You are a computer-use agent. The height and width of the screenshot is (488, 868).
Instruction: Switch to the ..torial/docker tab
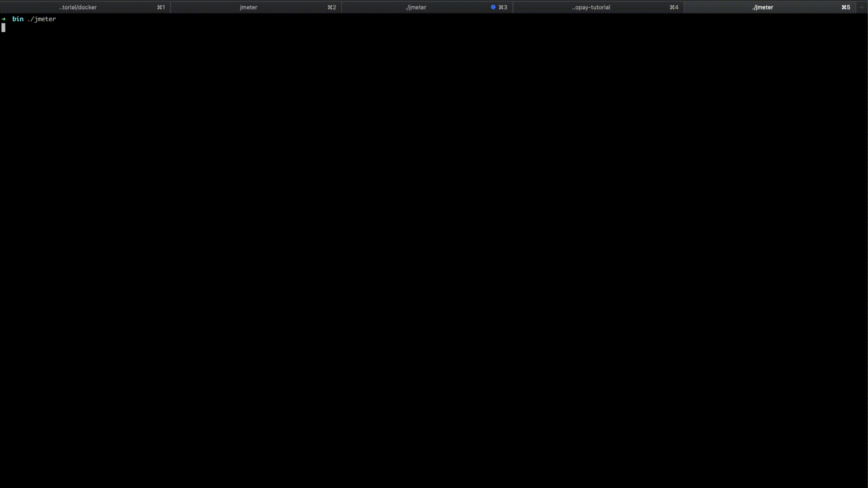click(x=78, y=7)
